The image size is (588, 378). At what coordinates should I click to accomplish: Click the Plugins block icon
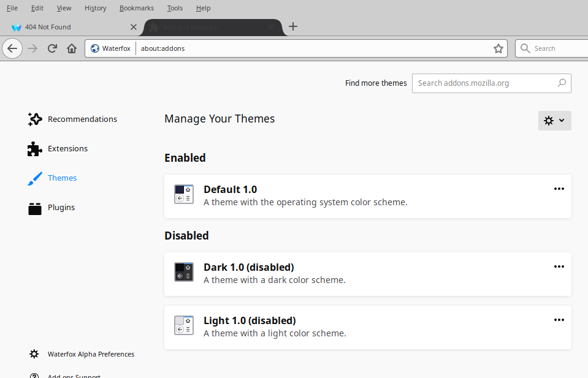point(35,208)
